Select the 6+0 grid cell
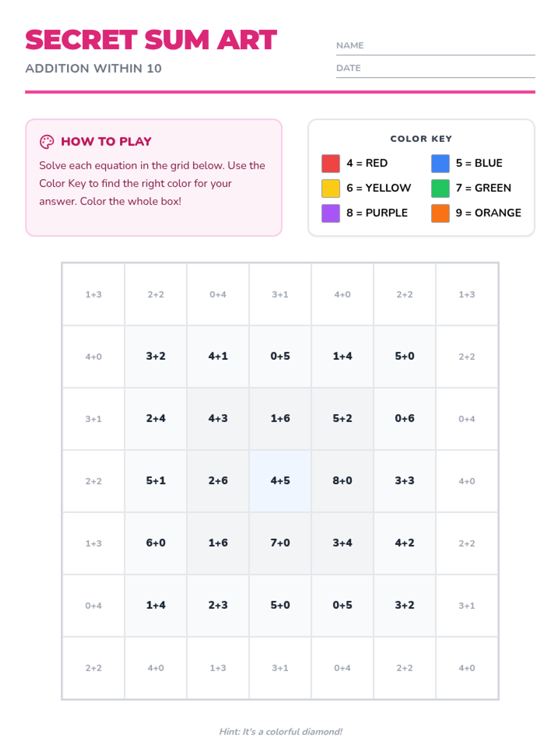 click(156, 543)
